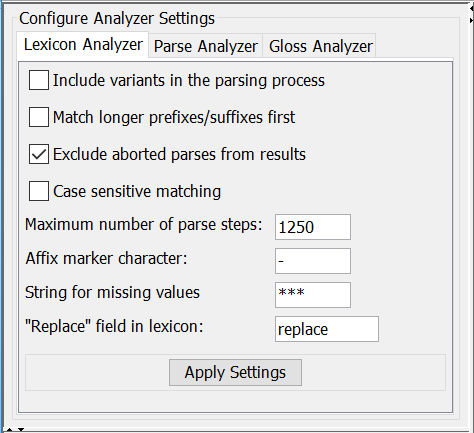474x433 pixels.
Task: Open the Gloss Analyzer tab
Action: [x=320, y=46]
